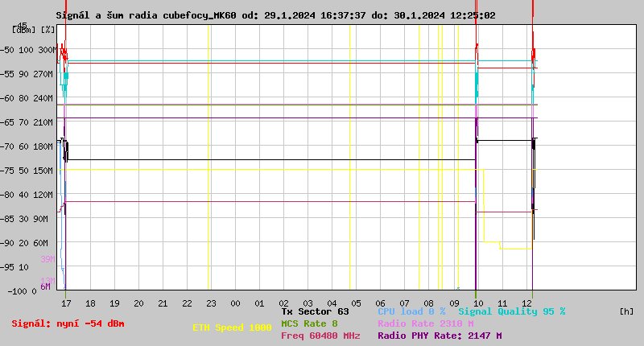Click the 17 hour label on time axis
Image resolution: width=644 pixels, height=346 pixels.
tap(66, 303)
